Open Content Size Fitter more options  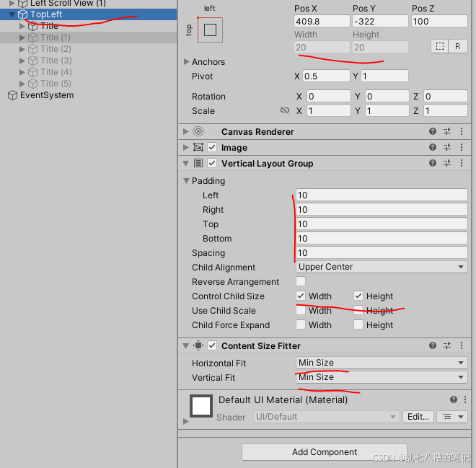(x=462, y=345)
